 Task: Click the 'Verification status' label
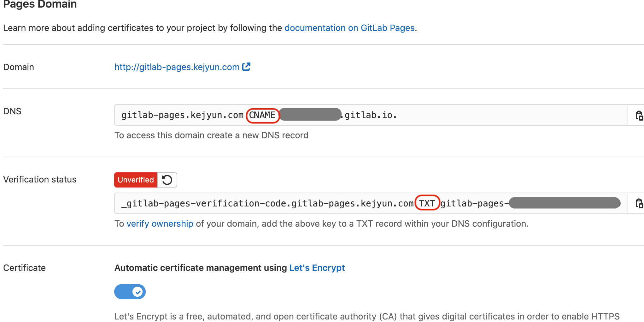[40, 179]
